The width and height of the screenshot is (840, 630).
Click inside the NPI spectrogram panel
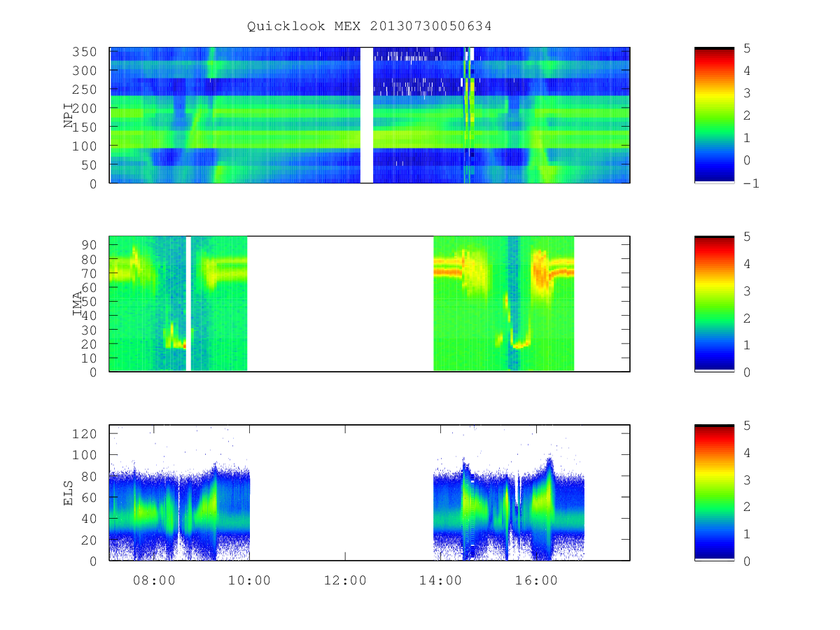tap(370, 115)
